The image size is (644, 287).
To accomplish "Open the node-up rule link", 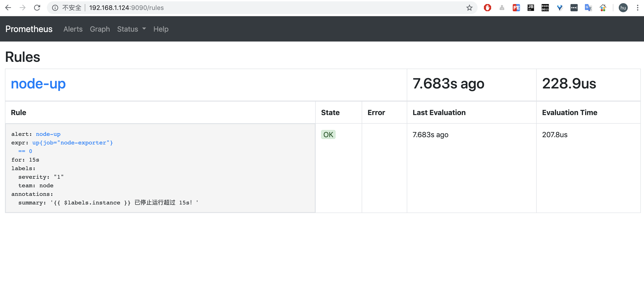I will pos(38,84).
